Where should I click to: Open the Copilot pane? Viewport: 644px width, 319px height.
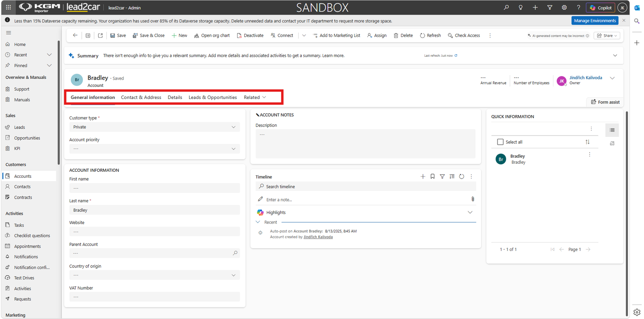(x=601, y=8)
